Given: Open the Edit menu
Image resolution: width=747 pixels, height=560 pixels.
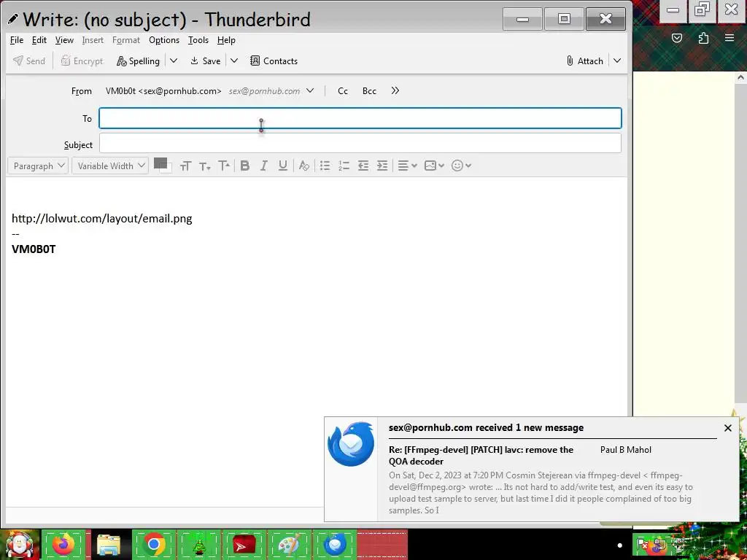Looking at the screenshot, I should [x=39, y=40].
